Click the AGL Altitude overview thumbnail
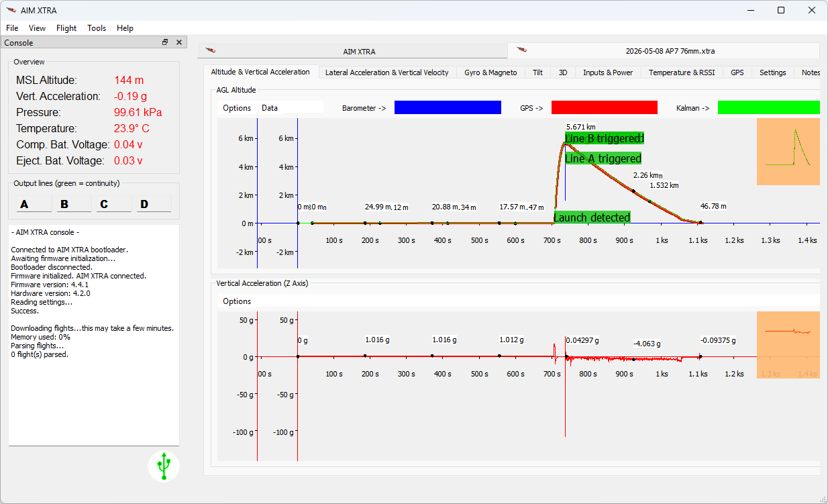Screen dimensions: 828x504 788,152
